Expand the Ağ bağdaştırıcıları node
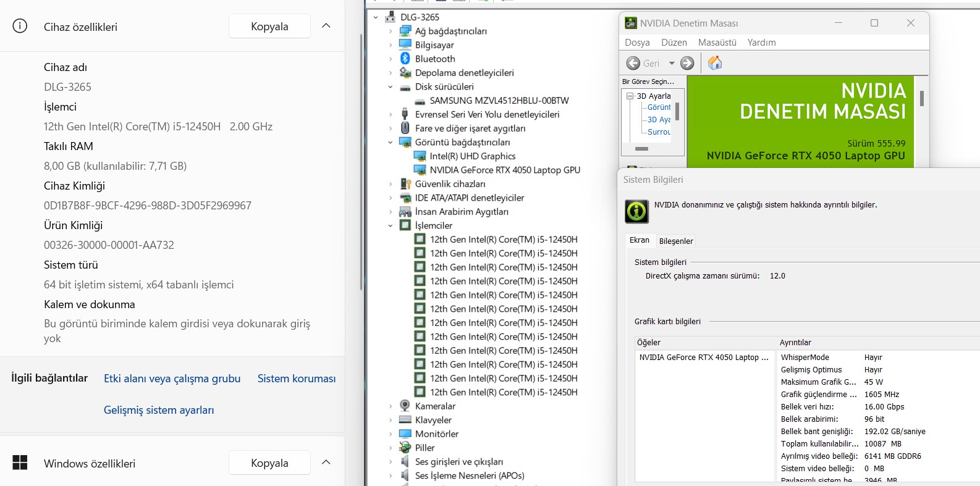980x486 pixels. click(x=391, y=31)
